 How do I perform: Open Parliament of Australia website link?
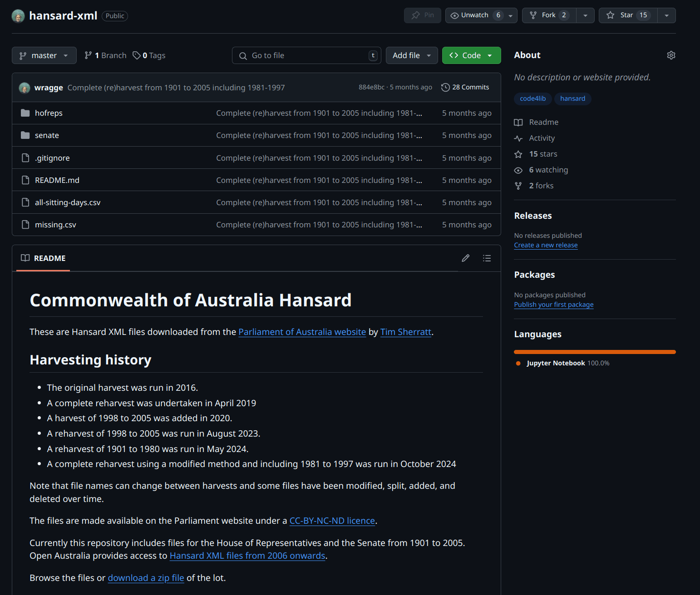pos(302,332)
